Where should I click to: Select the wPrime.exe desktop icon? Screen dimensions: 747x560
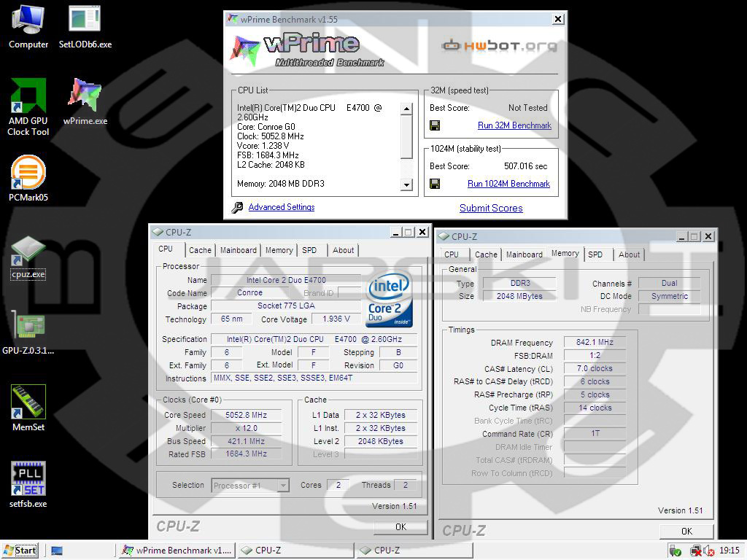85,101
